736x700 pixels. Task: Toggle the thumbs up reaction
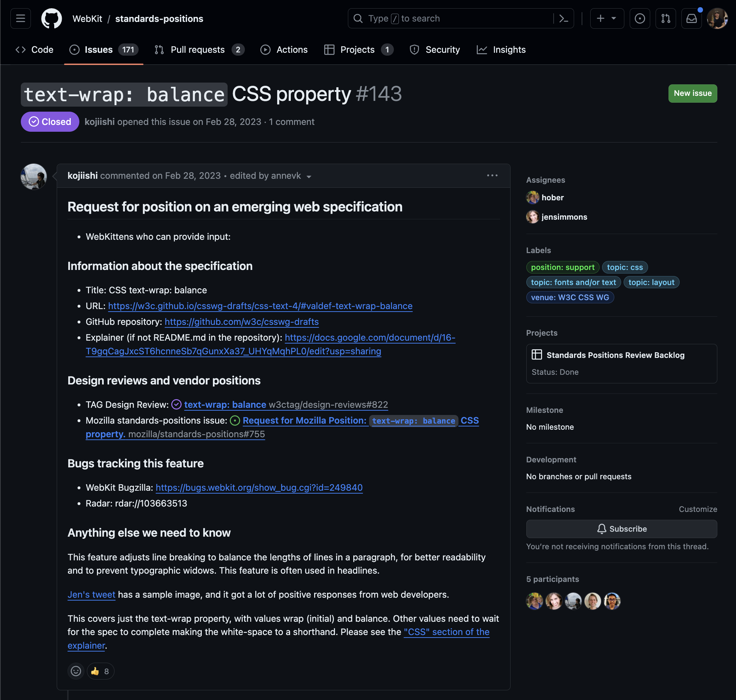click(100, 671)
